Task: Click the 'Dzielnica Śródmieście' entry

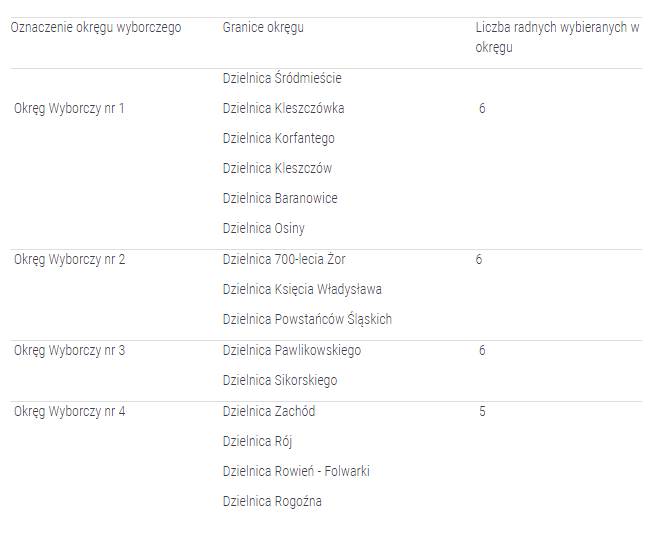Action: (x=282, y=78)
